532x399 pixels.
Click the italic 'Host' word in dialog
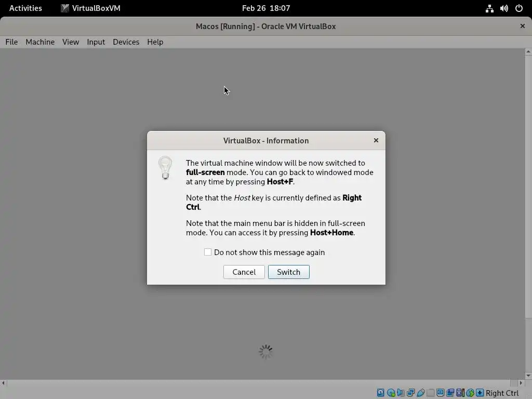tap(242, 198)
